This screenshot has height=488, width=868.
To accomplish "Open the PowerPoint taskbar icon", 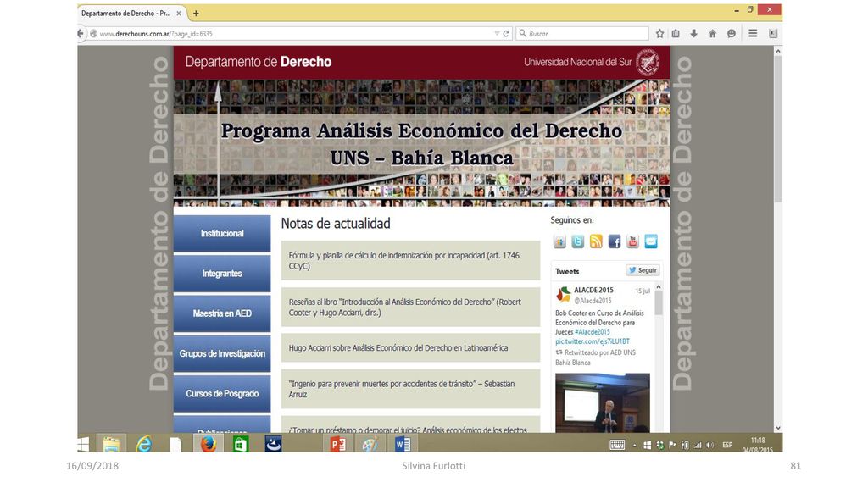I will click(x=337, y=444).
